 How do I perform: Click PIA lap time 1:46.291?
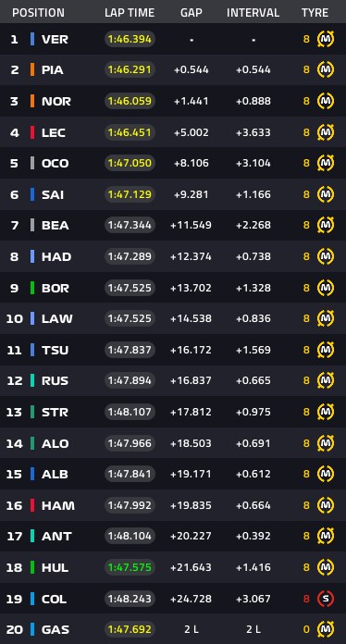tap(130, 69)
